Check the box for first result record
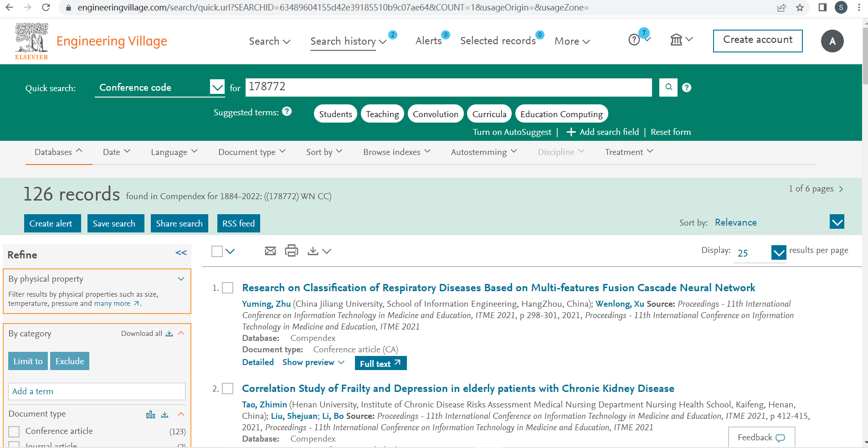868x448 pixels. tap(228, 288)
